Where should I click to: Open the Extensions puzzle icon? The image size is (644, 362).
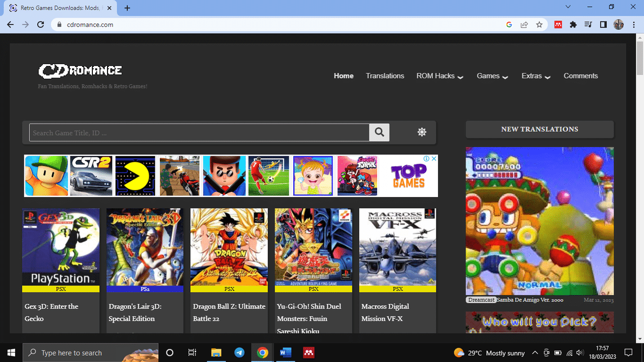pos(573,25)
